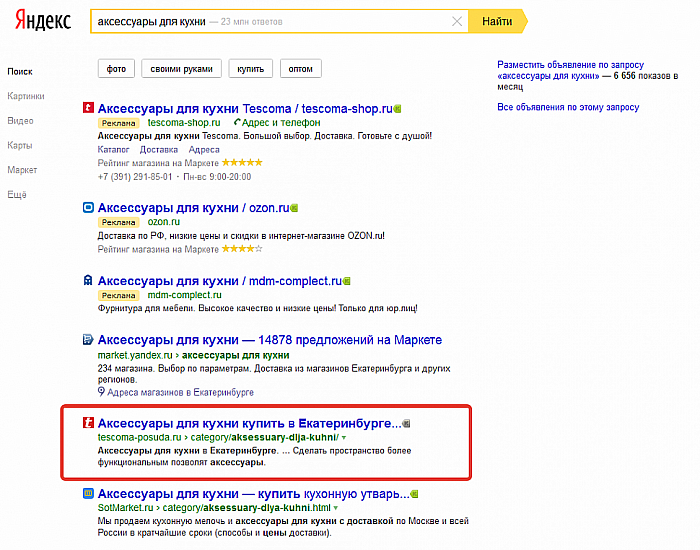The image size is (700, 550).
Task: Select the Поиск tab in sidebar
Action: click(x=20, y=71)
